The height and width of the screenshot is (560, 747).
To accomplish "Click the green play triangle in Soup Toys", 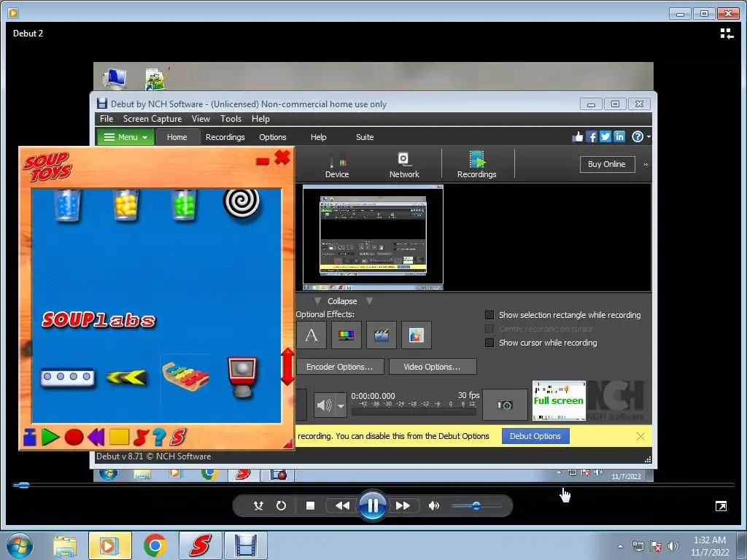I will point(50,437).
